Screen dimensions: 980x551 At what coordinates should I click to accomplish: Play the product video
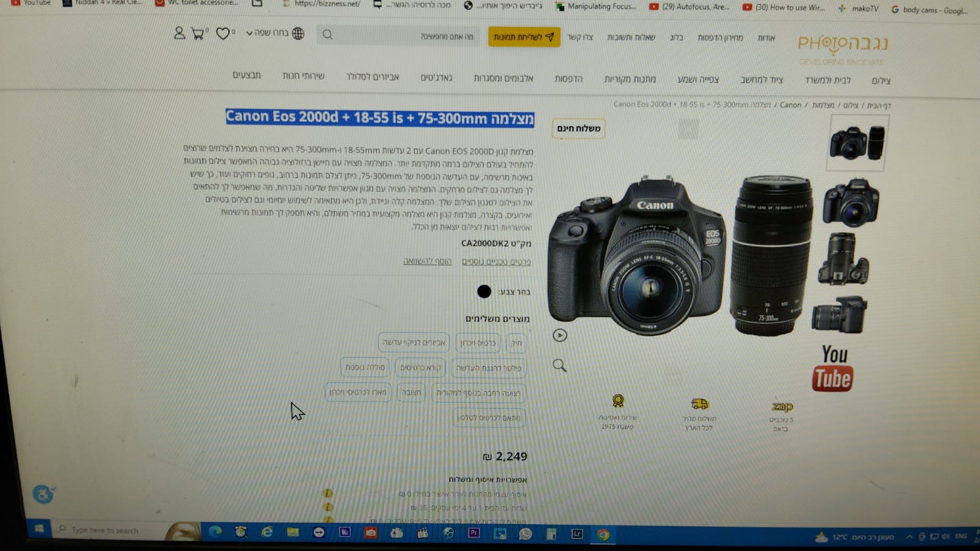click(560, 335)
